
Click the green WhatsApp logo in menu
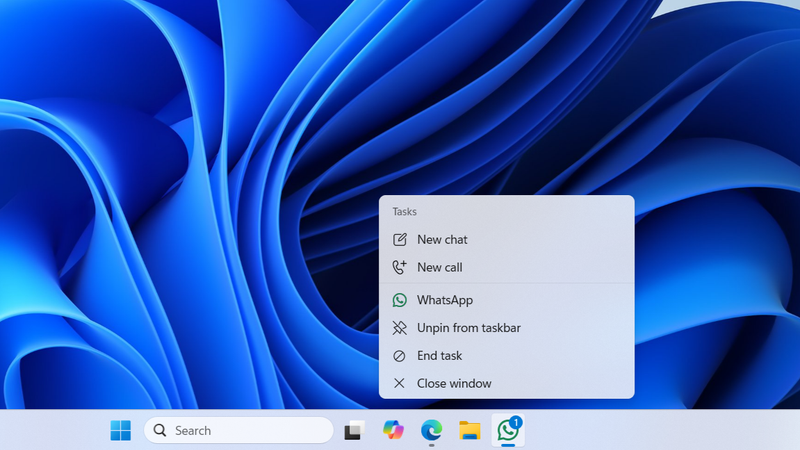400,300
